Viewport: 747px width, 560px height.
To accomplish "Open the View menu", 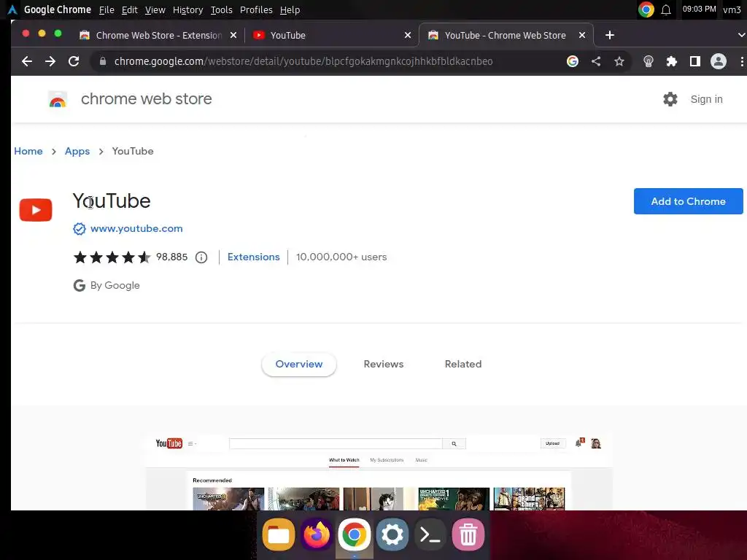I will click(155, 10).
